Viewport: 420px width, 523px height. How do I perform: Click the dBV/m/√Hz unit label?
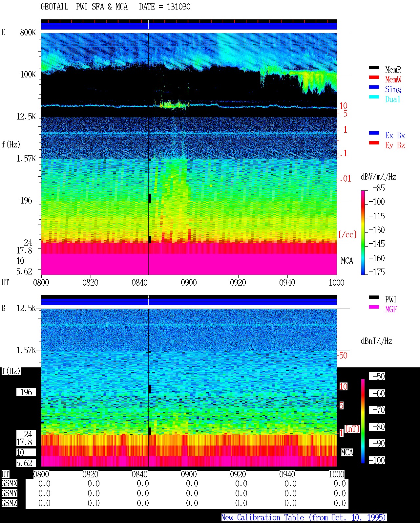[379, 177]
